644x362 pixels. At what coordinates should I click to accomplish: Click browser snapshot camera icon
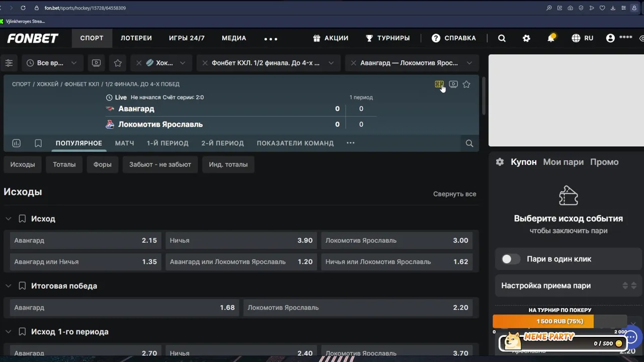pyautogui.click(x=570, y=8)
